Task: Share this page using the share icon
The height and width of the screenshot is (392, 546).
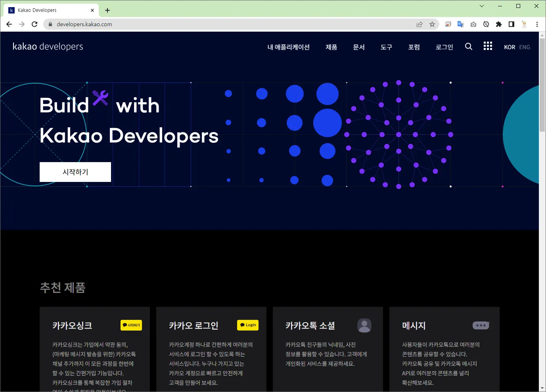Action: (420, 24)
